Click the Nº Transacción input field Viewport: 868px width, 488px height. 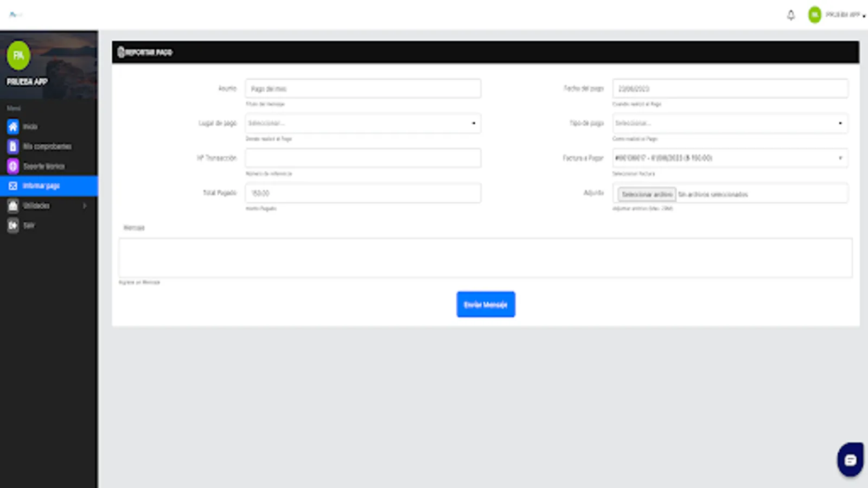[x=363, y=158]
